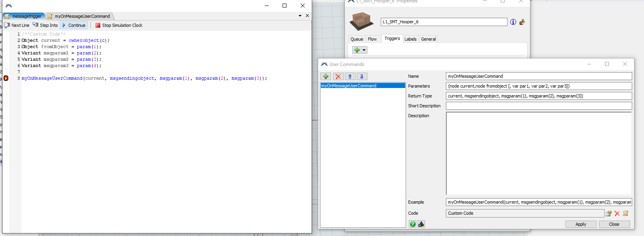The height and width of the screenshot is (236, 644).
Task: Toggle the breakpoint marker on line 8
Action: click(6, 78)
